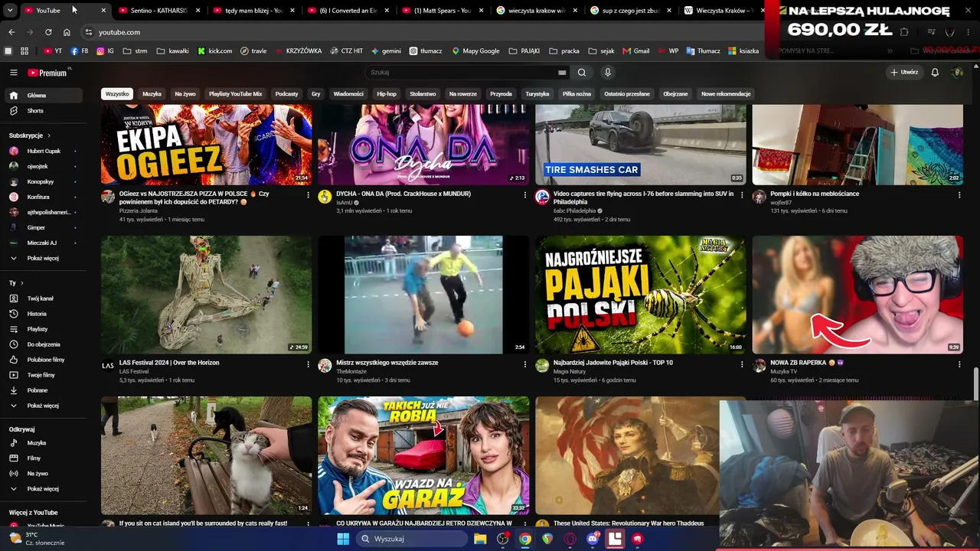Image resolution: width=980 pixels, height=551 pixels.
Task: Play the Najgroźniejsze Pająki Polski thumbnail
Action: point(640,295)
